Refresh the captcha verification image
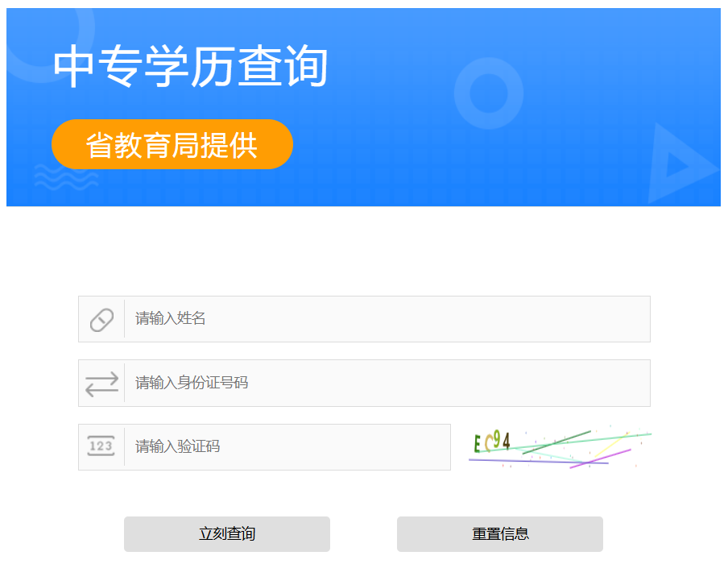The image size is (728, 564). click(560, 448)
